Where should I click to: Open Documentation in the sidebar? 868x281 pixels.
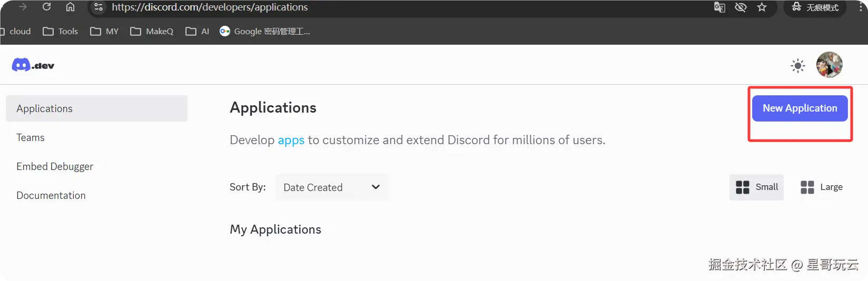click(x=51, y=195)
